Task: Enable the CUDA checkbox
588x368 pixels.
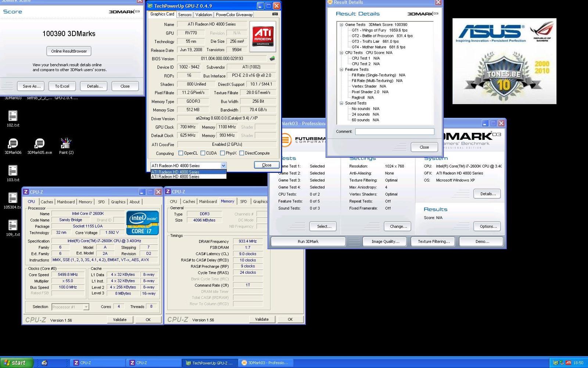Action: (203, 153)
